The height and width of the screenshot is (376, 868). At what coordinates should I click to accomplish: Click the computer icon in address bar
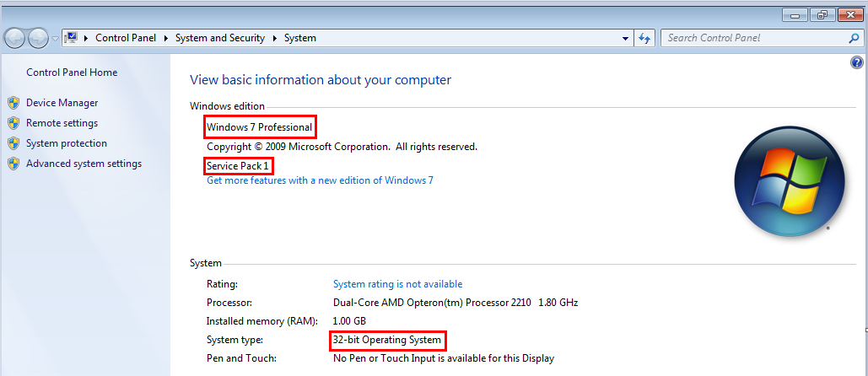click(72, 38)
